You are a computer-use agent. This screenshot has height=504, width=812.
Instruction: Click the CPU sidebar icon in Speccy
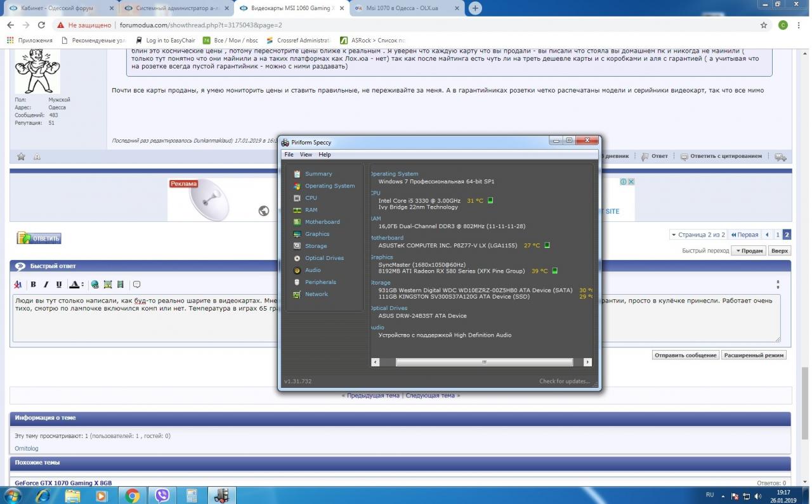point(297,198)
